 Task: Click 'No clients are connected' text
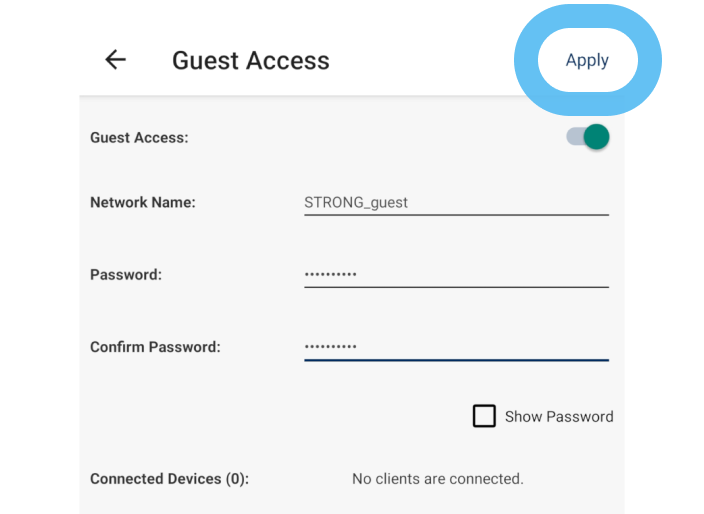(x=437, y=479)
